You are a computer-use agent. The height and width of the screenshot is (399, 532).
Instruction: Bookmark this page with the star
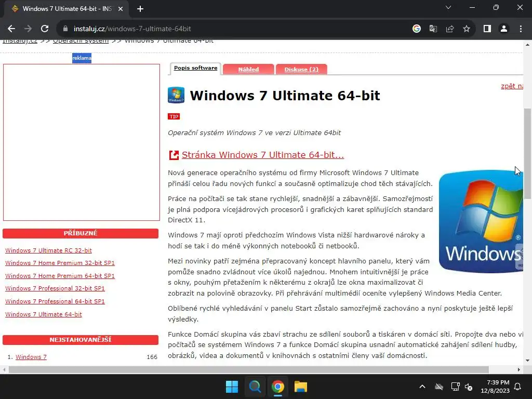click(467, 29)
